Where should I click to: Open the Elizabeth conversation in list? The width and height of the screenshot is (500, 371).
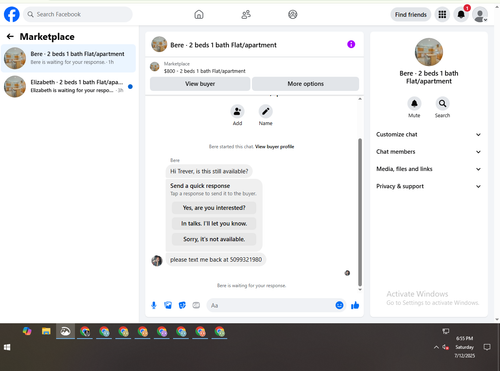pyautogui.click(x=68, y=86)
